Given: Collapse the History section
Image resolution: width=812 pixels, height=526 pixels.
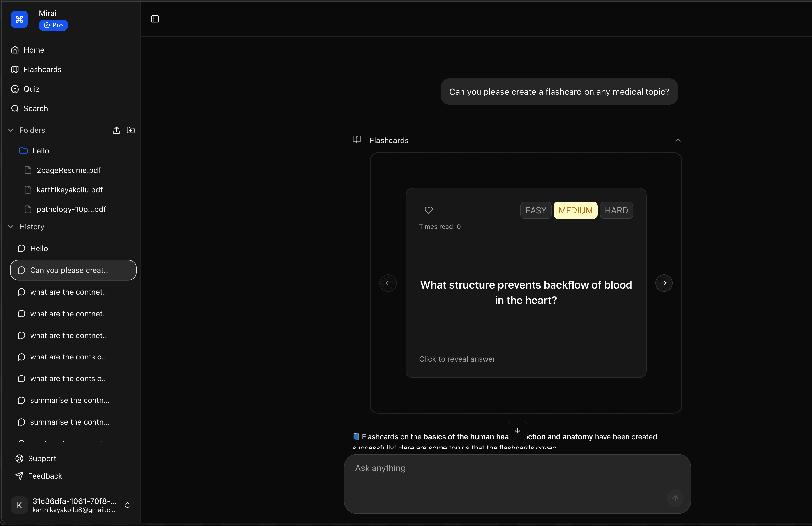Looking at the screenshot, I should pos(11,226).
